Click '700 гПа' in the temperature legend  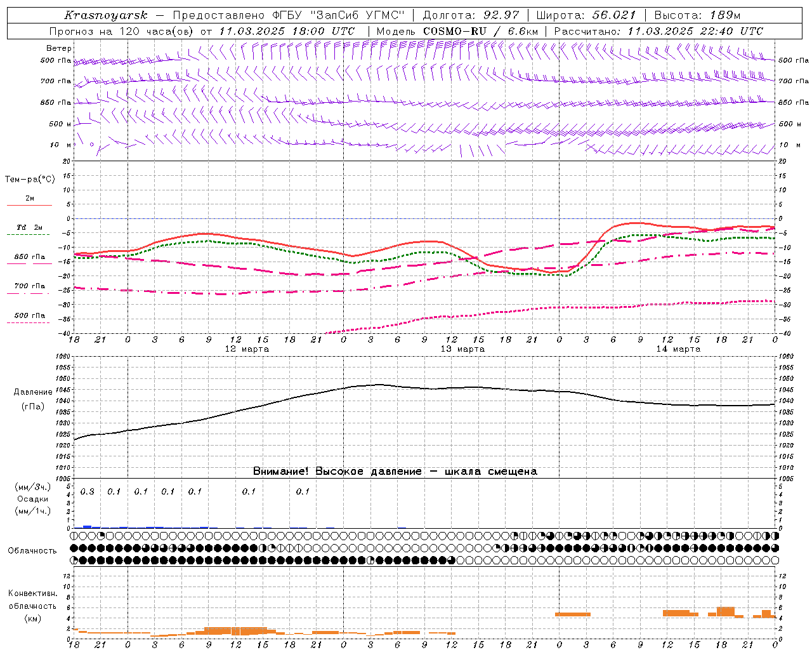[30, 286]
